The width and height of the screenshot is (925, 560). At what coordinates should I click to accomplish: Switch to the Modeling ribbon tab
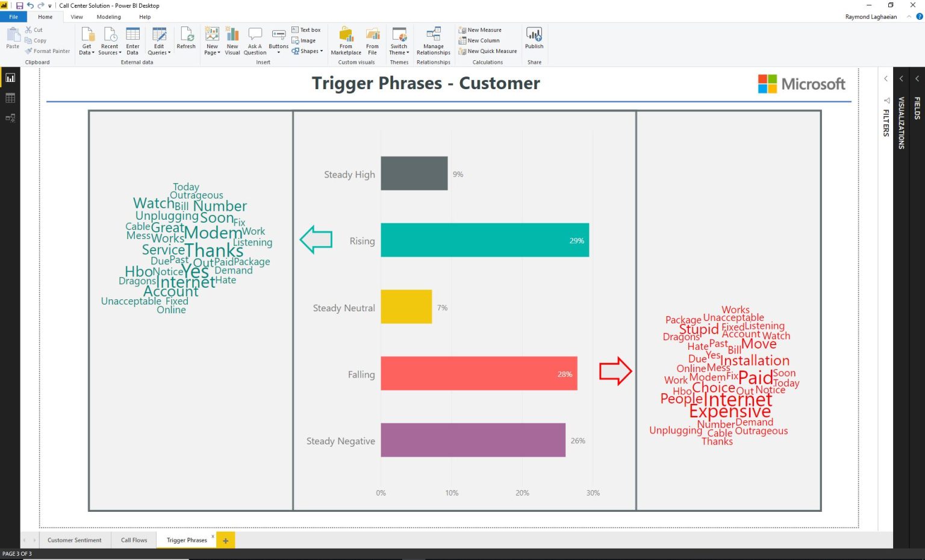pos(108,16)
